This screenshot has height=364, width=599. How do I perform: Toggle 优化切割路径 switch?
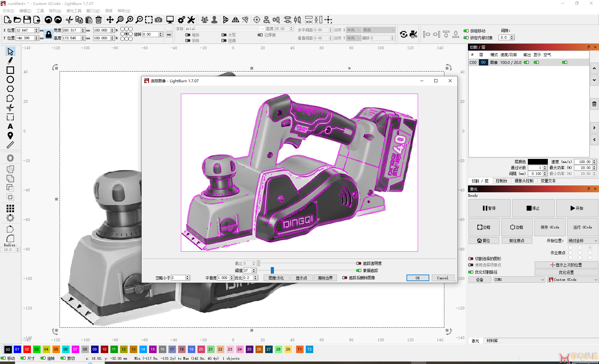[471, 272]
